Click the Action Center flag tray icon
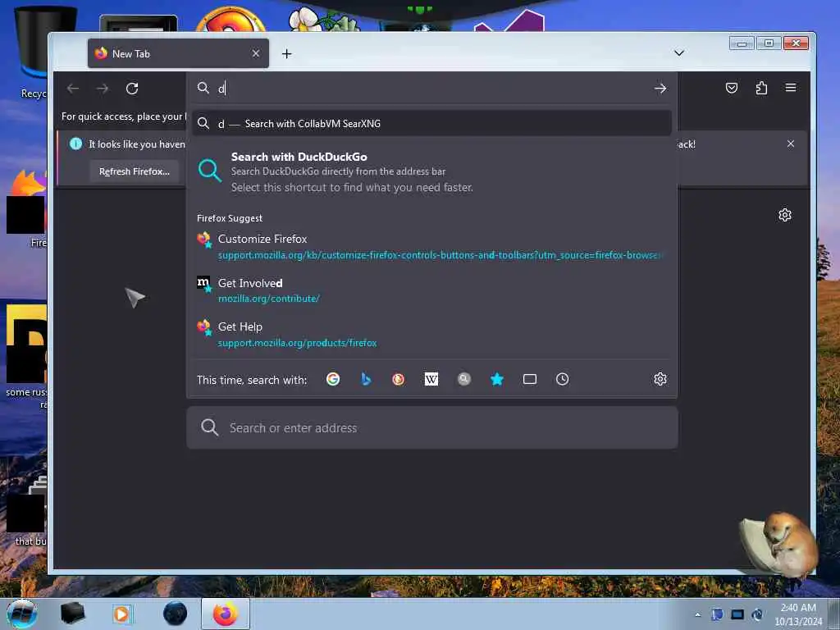Image resolution: width=840 pixels, height=630 pixels. tap(717, 614)
